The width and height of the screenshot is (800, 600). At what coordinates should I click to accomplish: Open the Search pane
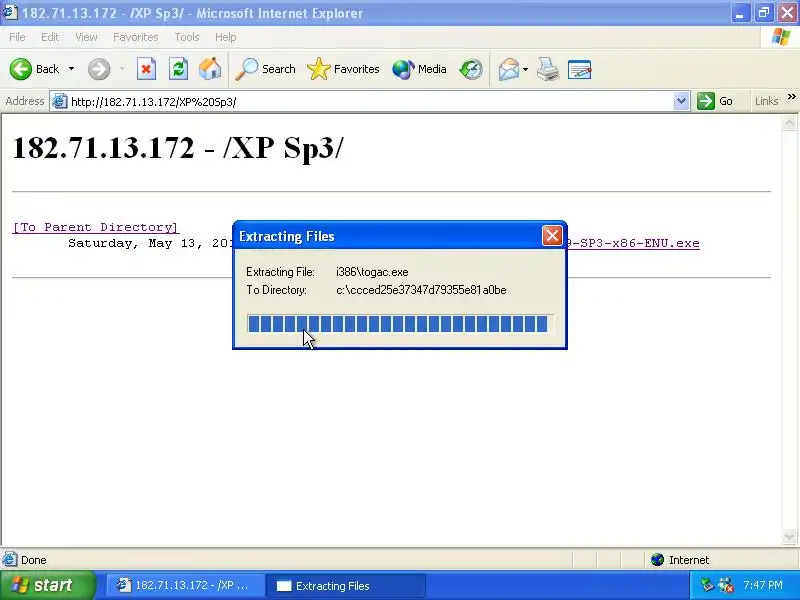265,69
